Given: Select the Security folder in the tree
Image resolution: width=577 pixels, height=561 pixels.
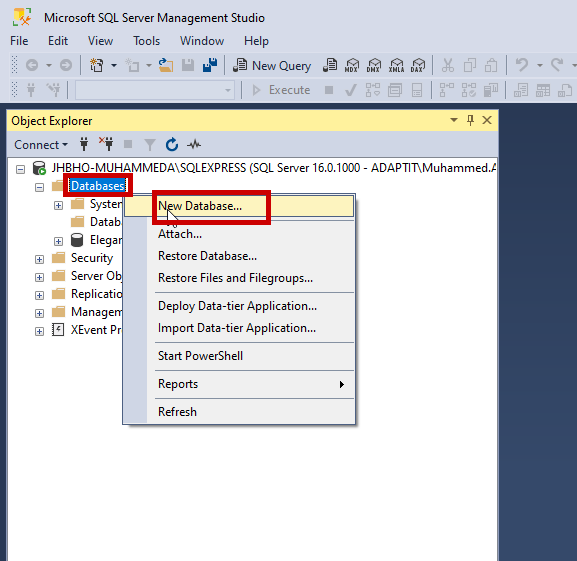Looking at the screenshot, I should 92,258.
